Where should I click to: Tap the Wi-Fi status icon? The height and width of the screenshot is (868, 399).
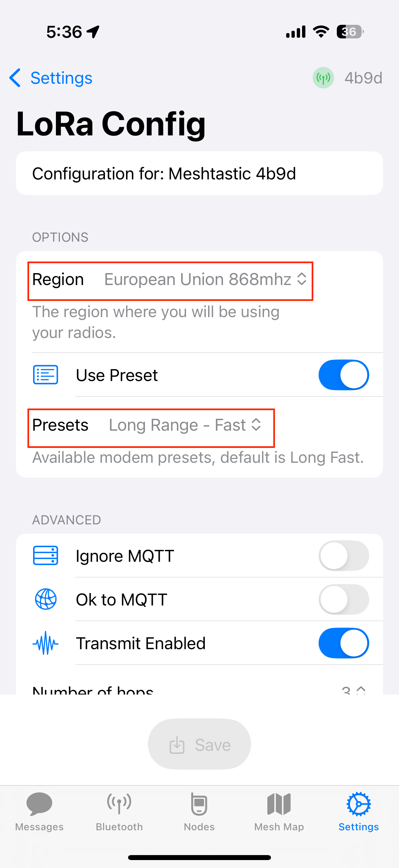(x=321, y=32)
